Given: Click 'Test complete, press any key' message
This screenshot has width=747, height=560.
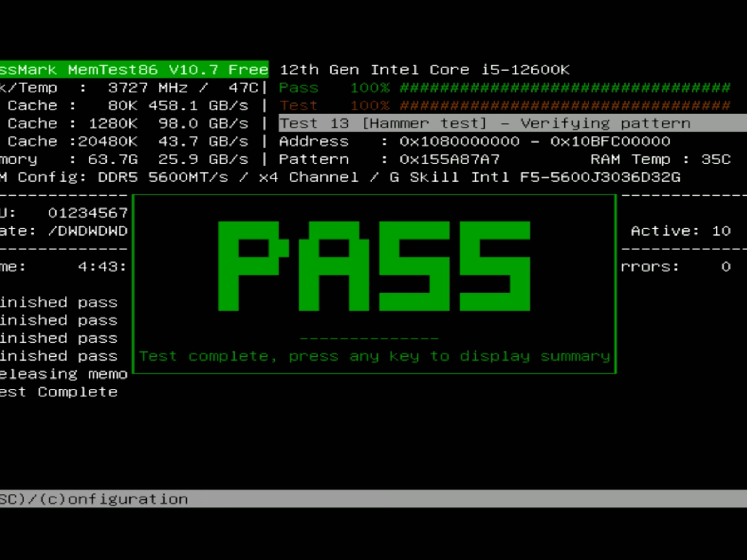Looking at the screenshot, I should pyautogui.click(x=375, y=356).
